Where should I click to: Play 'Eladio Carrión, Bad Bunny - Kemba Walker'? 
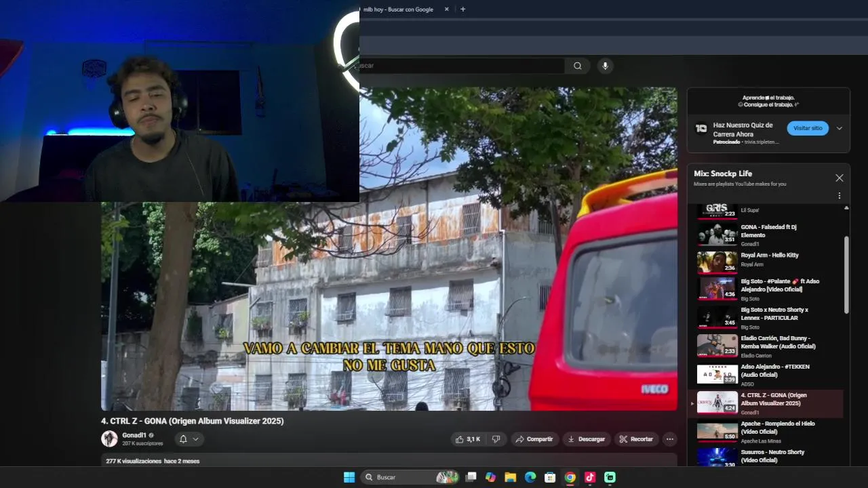(x=766, y=346)
